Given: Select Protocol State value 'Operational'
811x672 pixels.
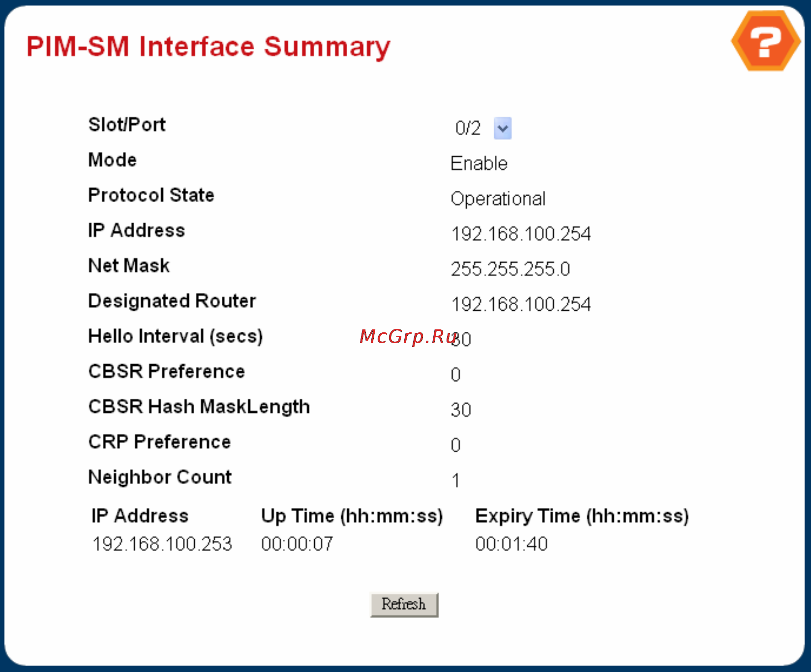Looking at the screenshot, I should point(498,199).
